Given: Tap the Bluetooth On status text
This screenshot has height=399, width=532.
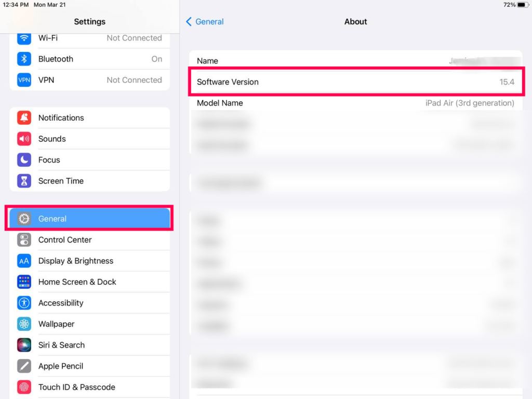Looking at the screenshot, I should point(157,59).
